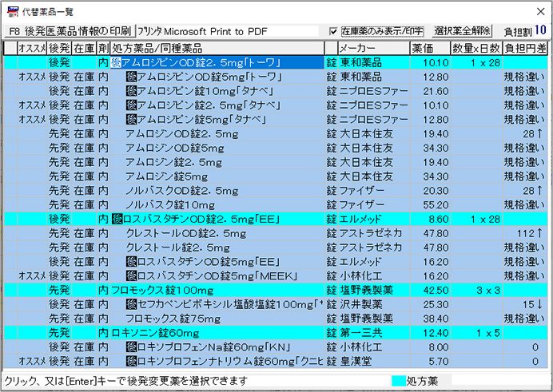Select フロモックス錠75mg row
The image size is (553, 392).
tap(276, 319)
